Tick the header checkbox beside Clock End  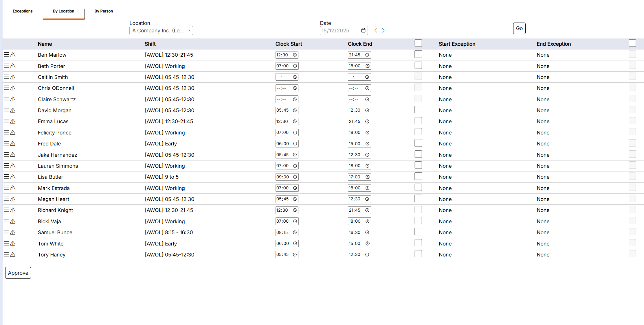[418, 43]
